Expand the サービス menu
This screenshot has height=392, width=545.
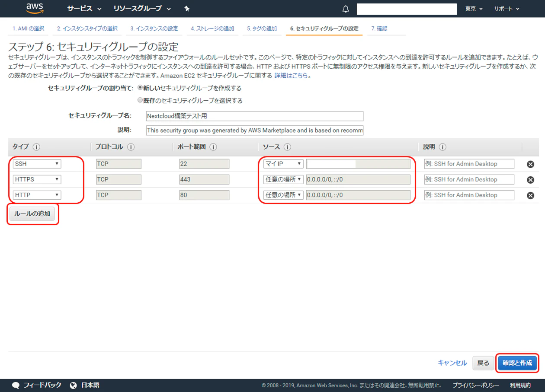[x=84, y=9]
